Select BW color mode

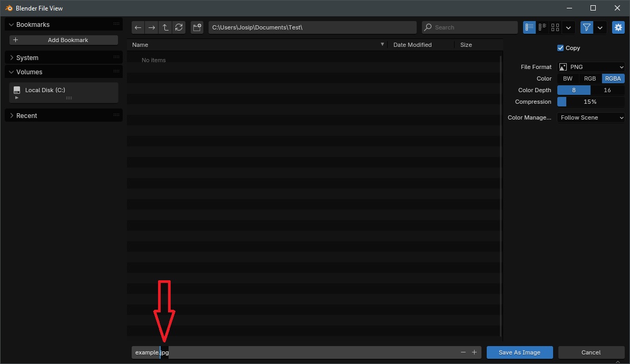click(568, 78)
